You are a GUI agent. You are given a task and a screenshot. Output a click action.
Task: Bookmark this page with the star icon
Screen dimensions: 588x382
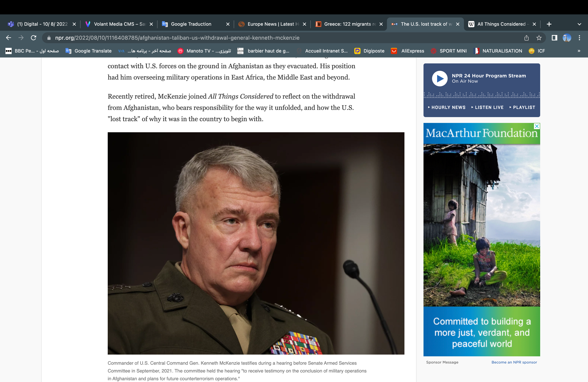coord(539,38)
